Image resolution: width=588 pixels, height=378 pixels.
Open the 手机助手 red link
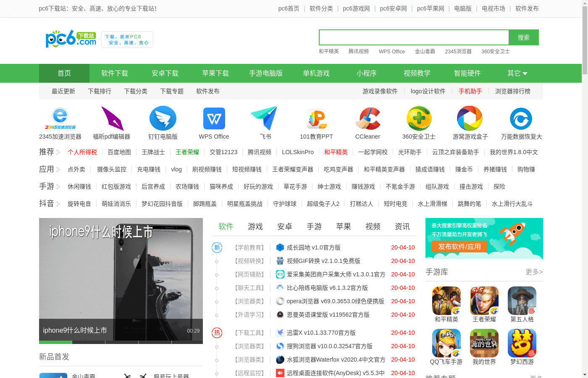click(470, 91)
